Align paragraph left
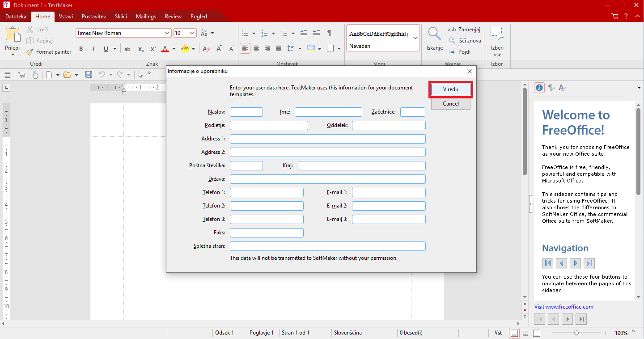 click(245, 48)
